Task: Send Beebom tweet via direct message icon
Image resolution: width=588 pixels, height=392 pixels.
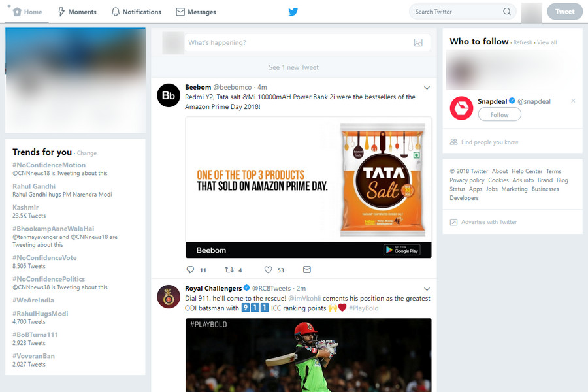Action: pos(307,269)
